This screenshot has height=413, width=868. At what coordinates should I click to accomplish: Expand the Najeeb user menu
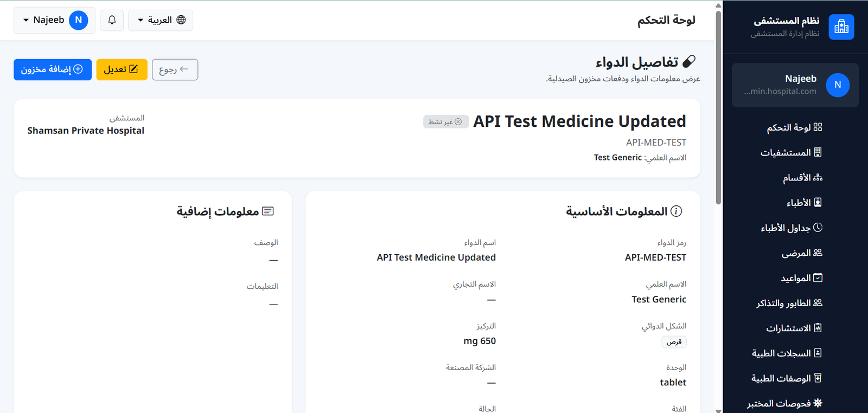coord(54,20)
